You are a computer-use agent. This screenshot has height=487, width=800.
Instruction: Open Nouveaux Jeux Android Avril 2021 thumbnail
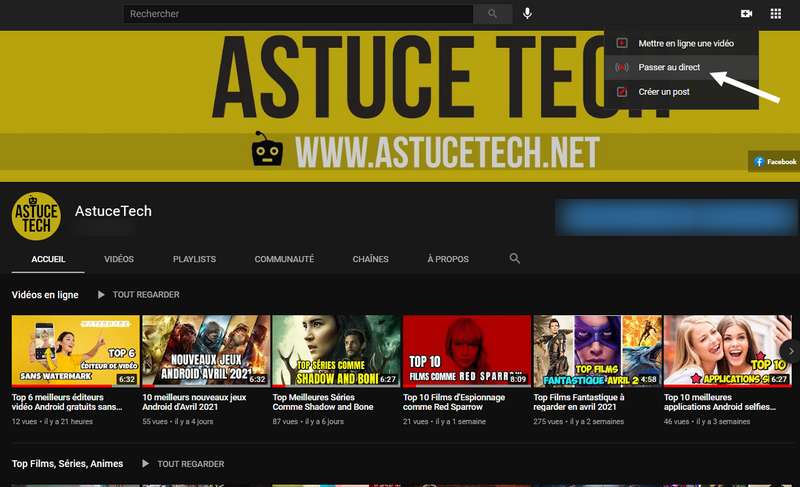[x=206, y=351]
